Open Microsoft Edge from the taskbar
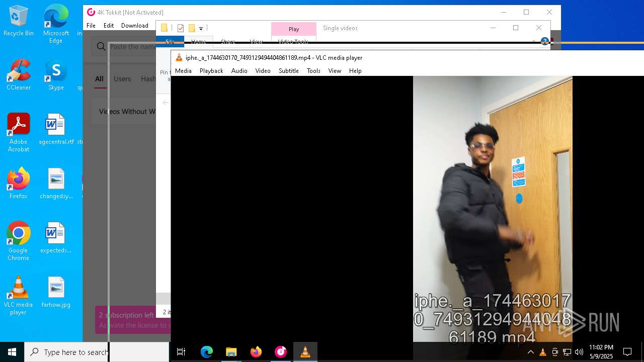Image resolution: width=644 pixels, height=362 pixels. 207,352
